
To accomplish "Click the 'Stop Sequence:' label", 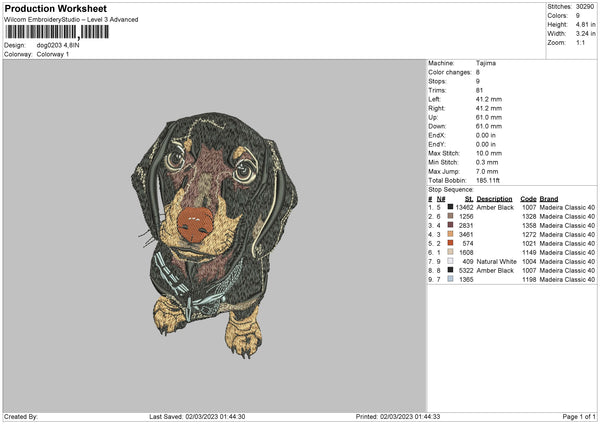I will click(451, 190).
